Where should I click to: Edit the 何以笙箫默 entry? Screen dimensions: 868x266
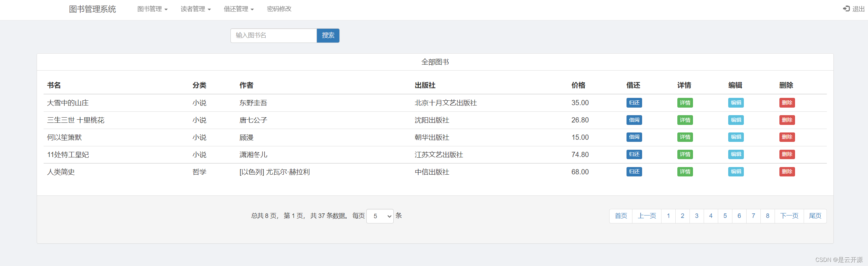(736, 137)
